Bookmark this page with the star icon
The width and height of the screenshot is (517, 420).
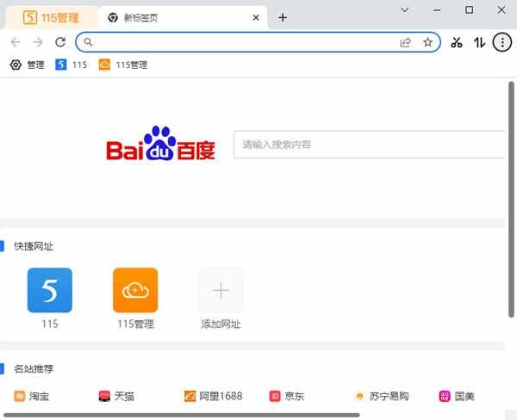(x=427, y=41)
